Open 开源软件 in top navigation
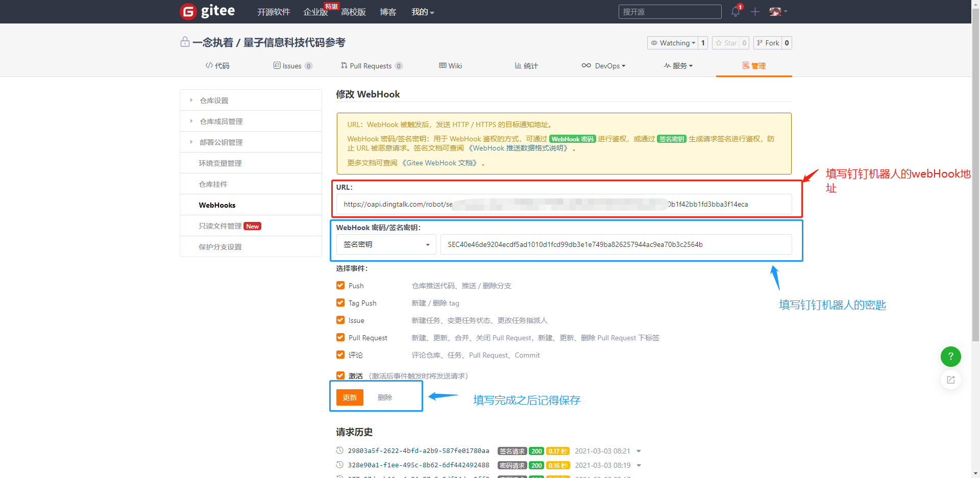Screen dimensions: 980x478 pyautogui.click(x=274, y=12)
